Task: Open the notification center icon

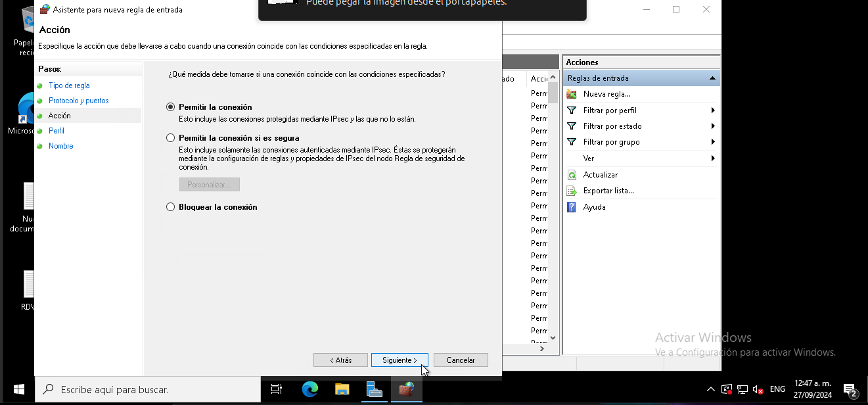Action: pyautogui.click(x=850, y=390)
